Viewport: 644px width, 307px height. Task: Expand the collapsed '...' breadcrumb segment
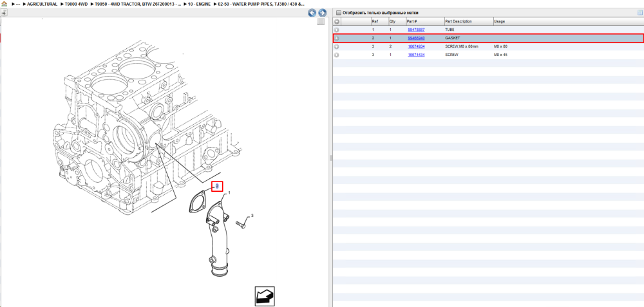(18, 4)
